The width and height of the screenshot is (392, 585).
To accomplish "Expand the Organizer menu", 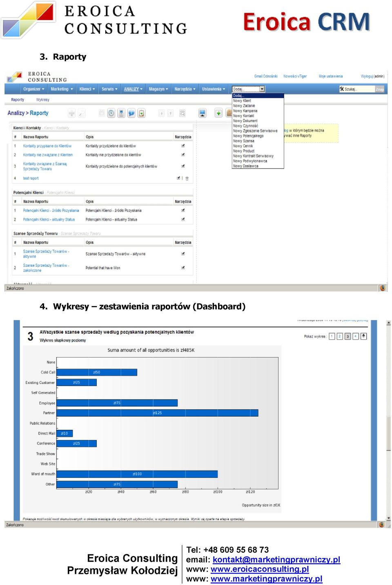I will (x=34, y=89).
